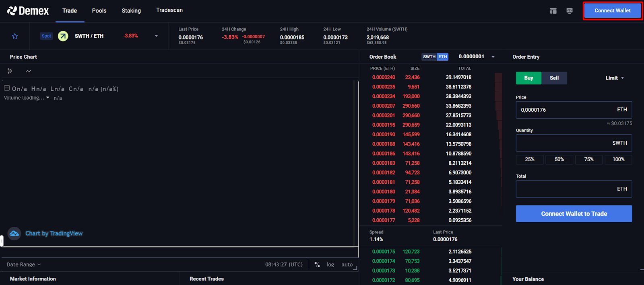Image resolution: width=644 pixels, height=285 pixels.
Task: Click the Connect Wallet to Trade button
Action: tap(574, 214)
